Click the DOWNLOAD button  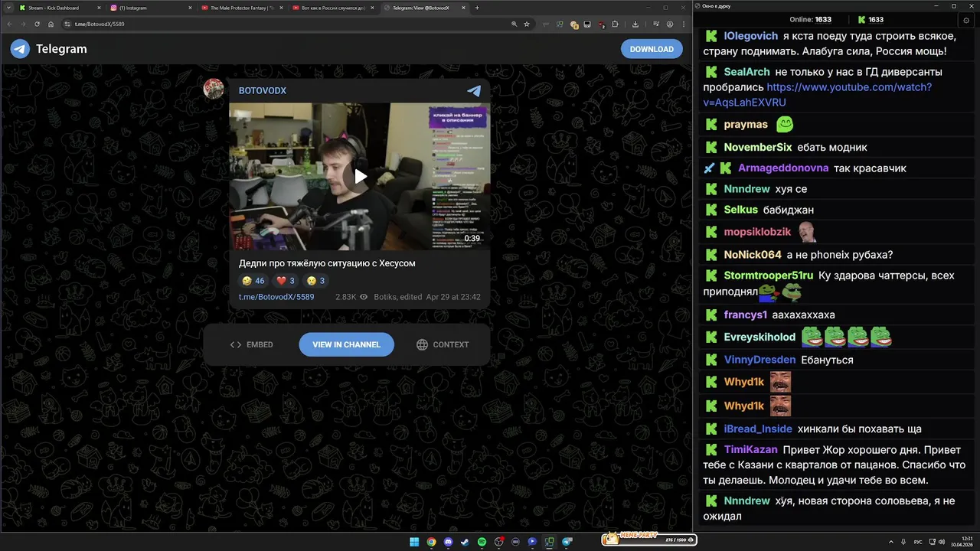(x=652, y=49)
